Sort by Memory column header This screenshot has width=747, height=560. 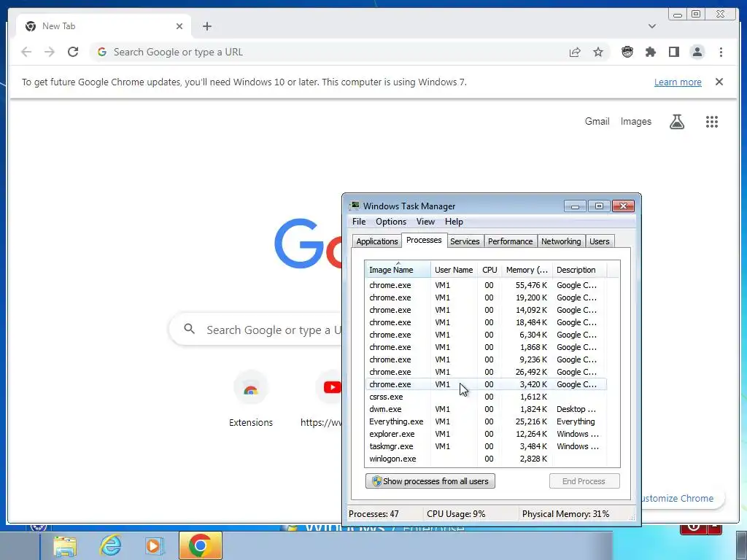(527, 270)
